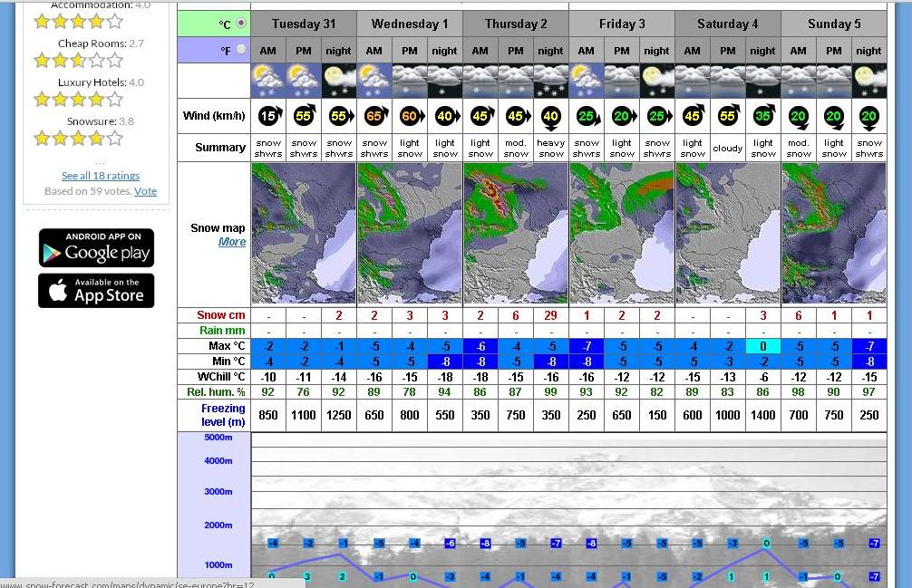The image size is (912, 588).
Task: Click the Thursday night wind 40 icon
Action: (551, 117)
